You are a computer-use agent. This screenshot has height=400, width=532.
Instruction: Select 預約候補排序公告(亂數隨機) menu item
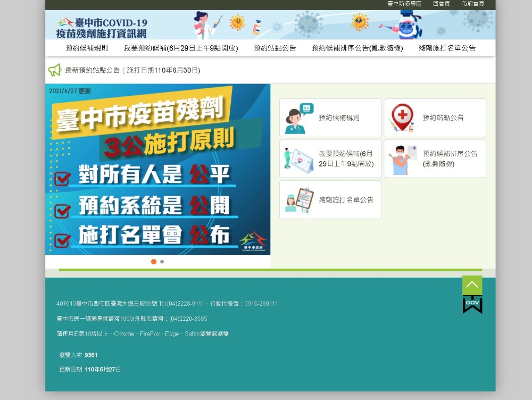[x=357, y=48]
